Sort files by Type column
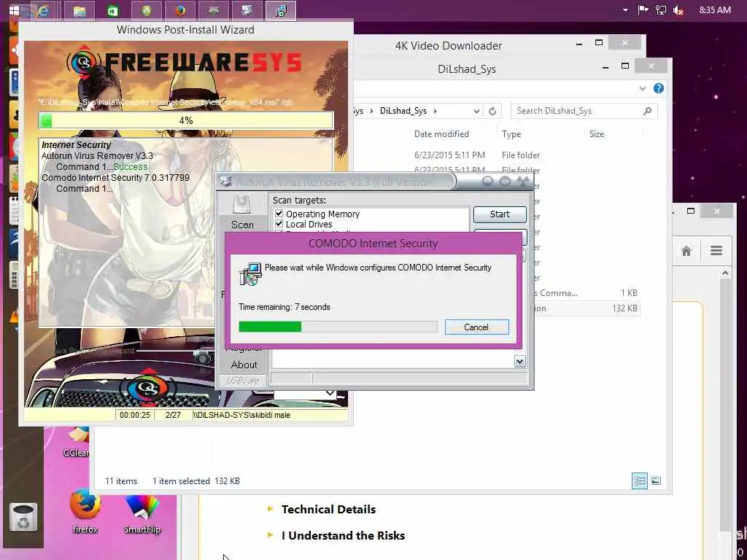This screenshot has height=560, width=747. (x=511, y=134)
